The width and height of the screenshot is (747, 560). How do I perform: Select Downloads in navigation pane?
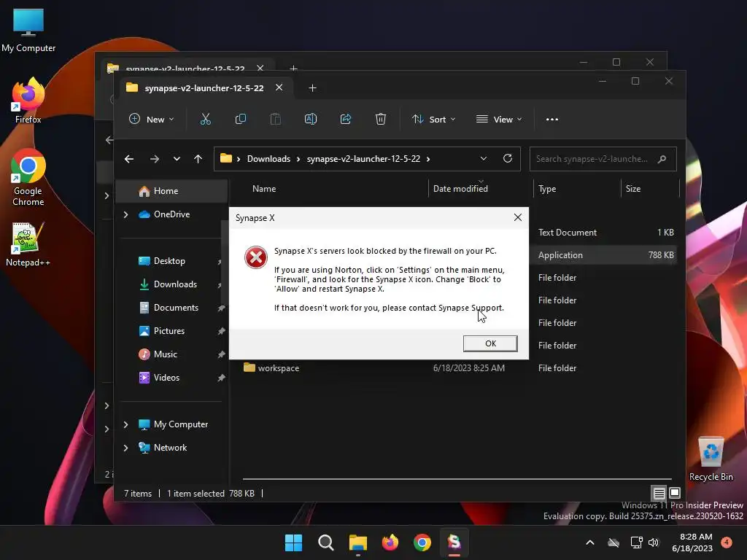[x=171, y=284]
